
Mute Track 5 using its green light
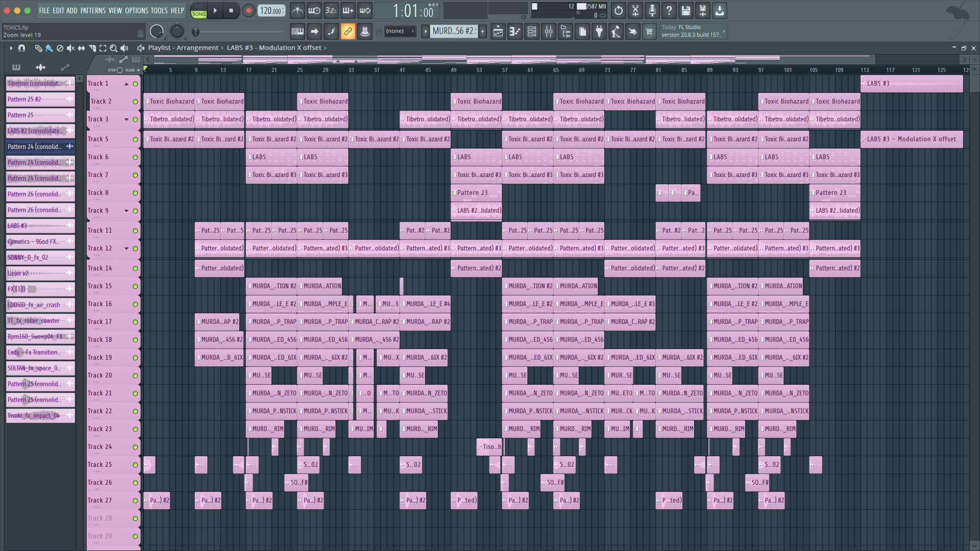pos(135,139)
